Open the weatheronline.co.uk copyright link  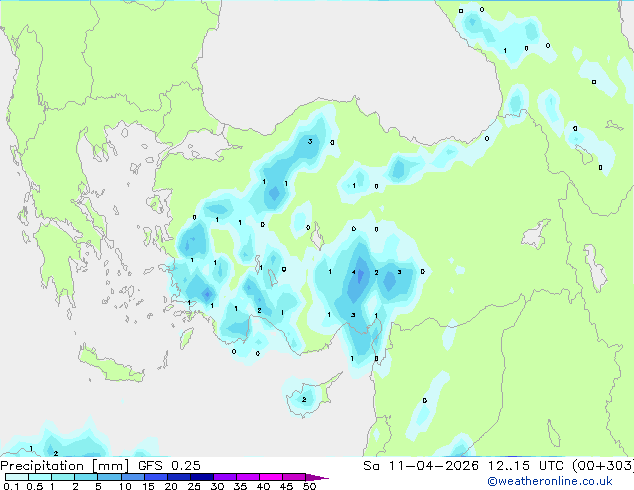click(550, 481)
